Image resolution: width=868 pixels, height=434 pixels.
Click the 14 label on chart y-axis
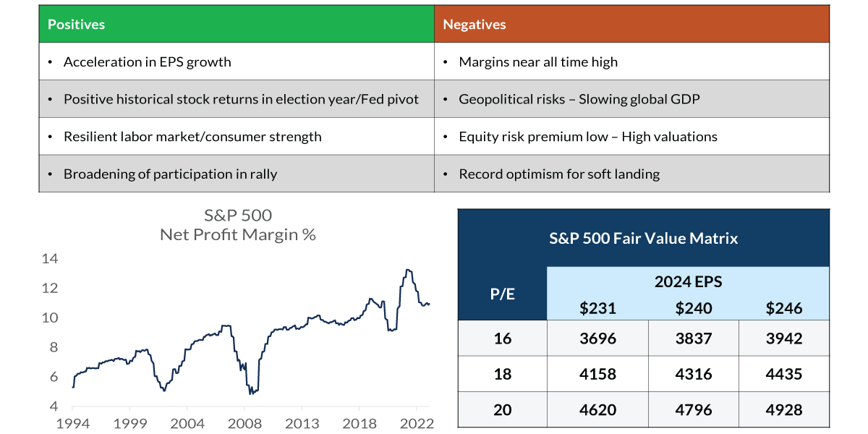49,258
